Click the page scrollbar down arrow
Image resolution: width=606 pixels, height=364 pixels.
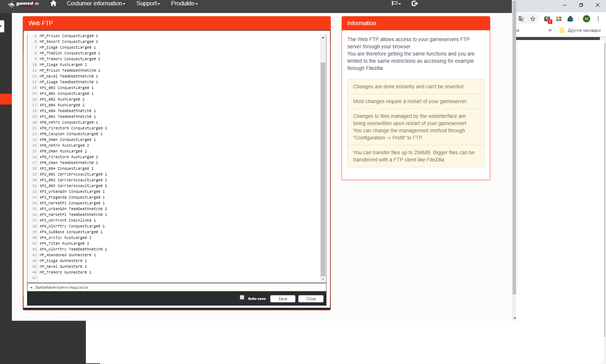click(x=514, y=318)
